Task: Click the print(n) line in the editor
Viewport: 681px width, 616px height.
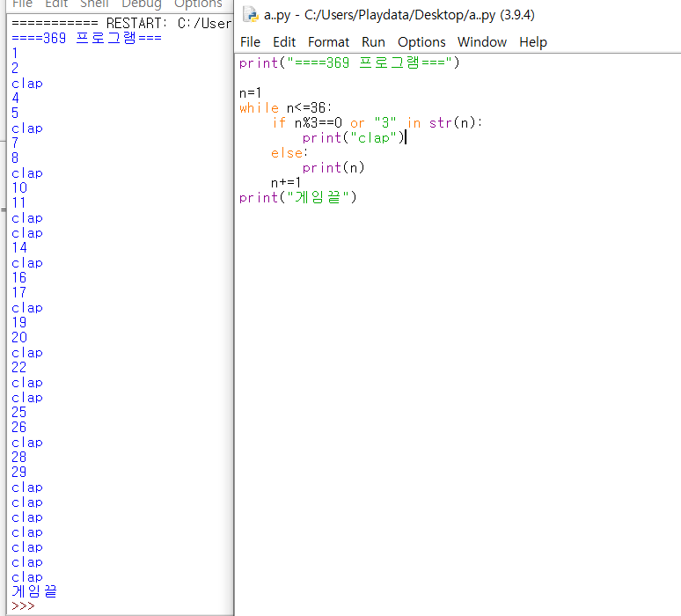Action: click(333, 168)
